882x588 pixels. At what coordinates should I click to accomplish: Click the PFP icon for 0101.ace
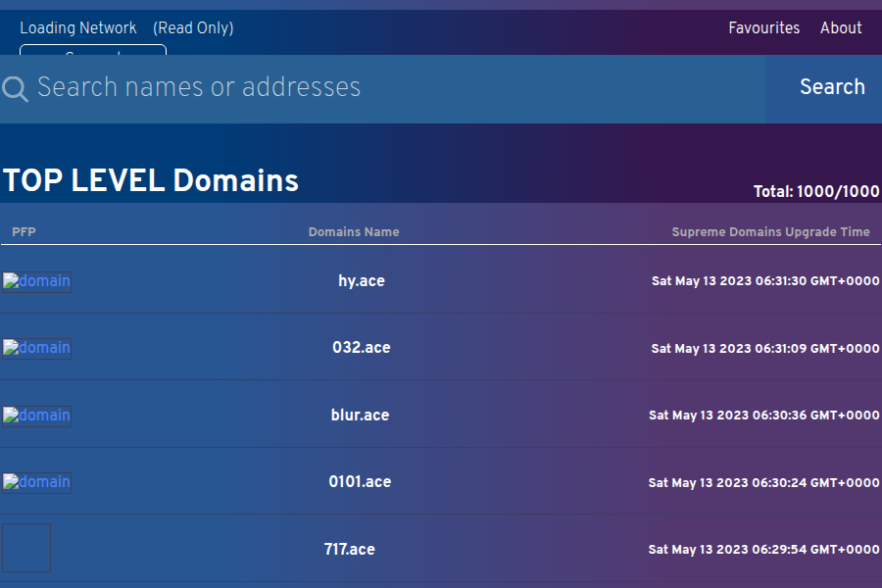(x=36, y=482)
